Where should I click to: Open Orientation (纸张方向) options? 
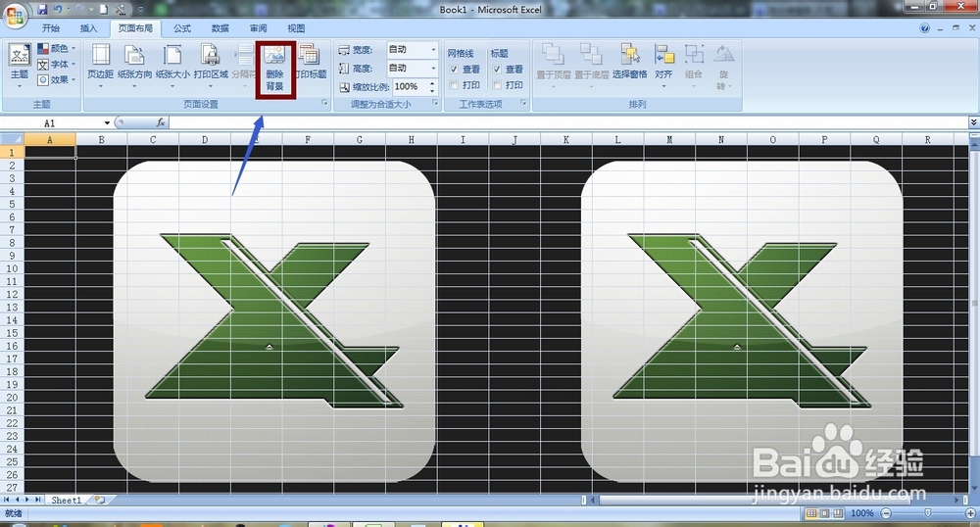134,67
